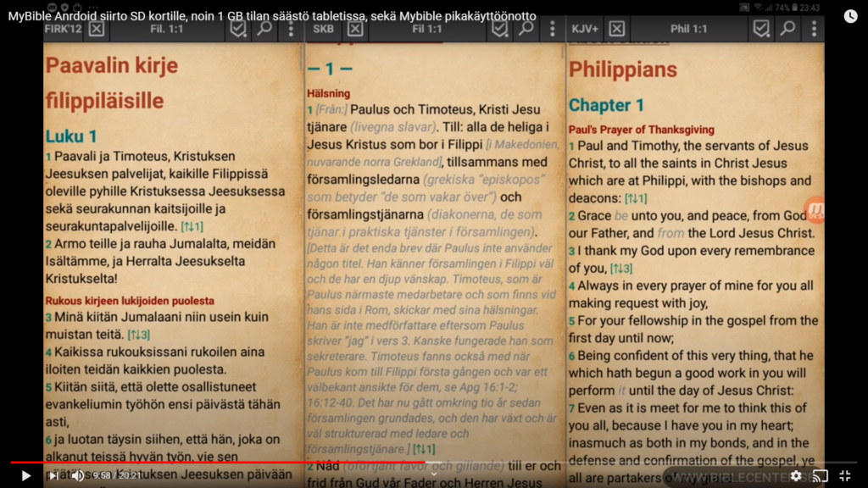Open Fil 1:1 reference in SKB pane
Image resolution: width=868 pixels, height=488 pixels.
[427, 29]
